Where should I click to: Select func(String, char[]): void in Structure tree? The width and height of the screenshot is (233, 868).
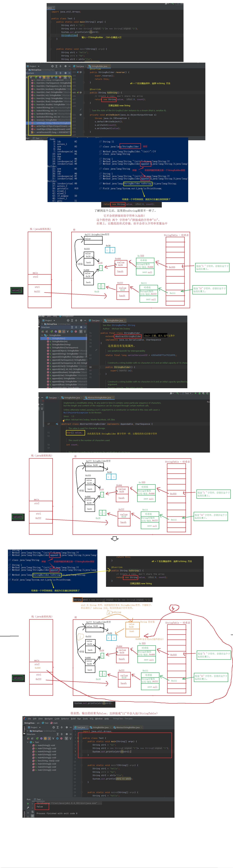pos(49,761)
